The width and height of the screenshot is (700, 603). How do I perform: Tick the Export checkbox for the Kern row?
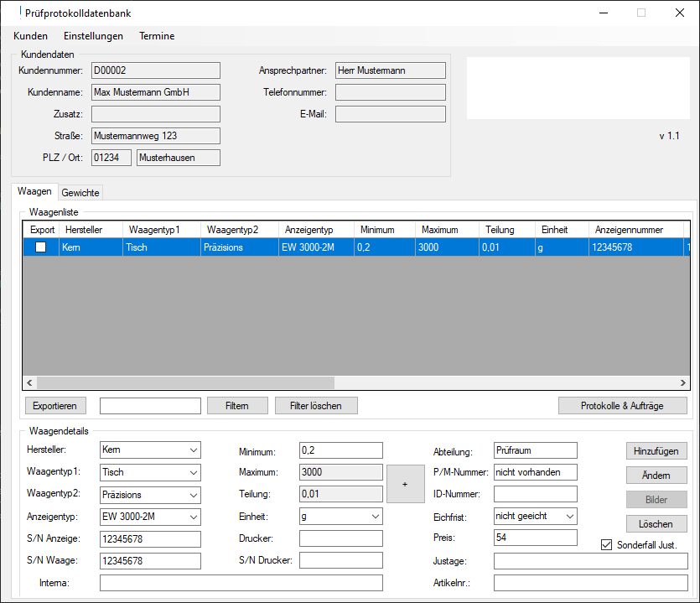point(40,247)
